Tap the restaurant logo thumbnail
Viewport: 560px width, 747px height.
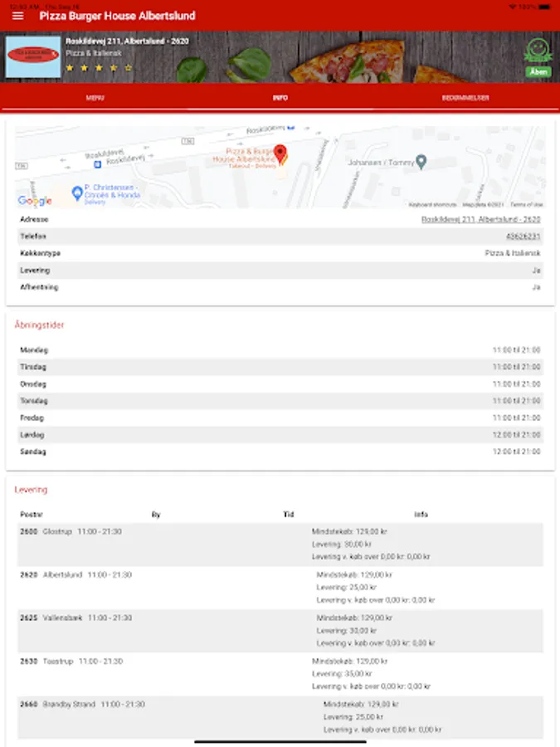click(x=33, y=56)
